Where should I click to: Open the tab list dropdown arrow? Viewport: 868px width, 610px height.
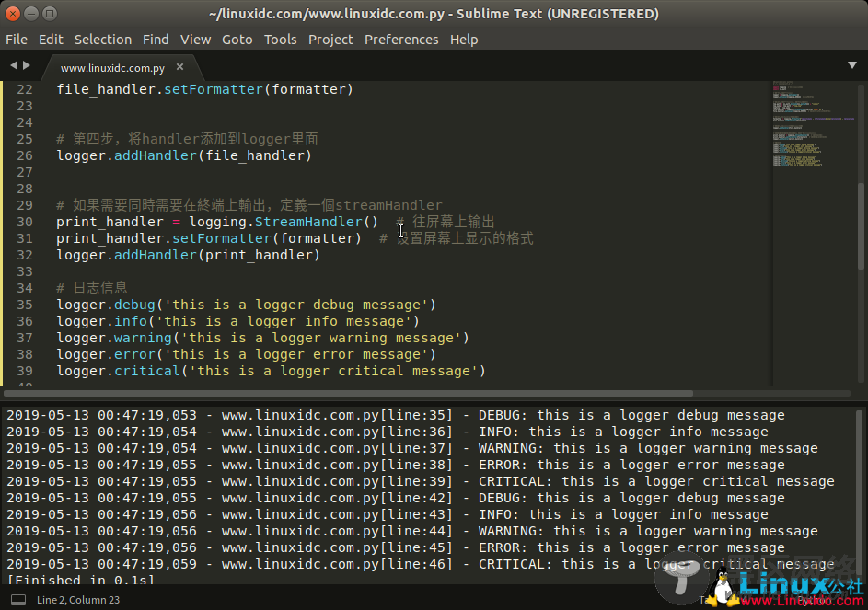pyautogui.click(x=852, y=65)
